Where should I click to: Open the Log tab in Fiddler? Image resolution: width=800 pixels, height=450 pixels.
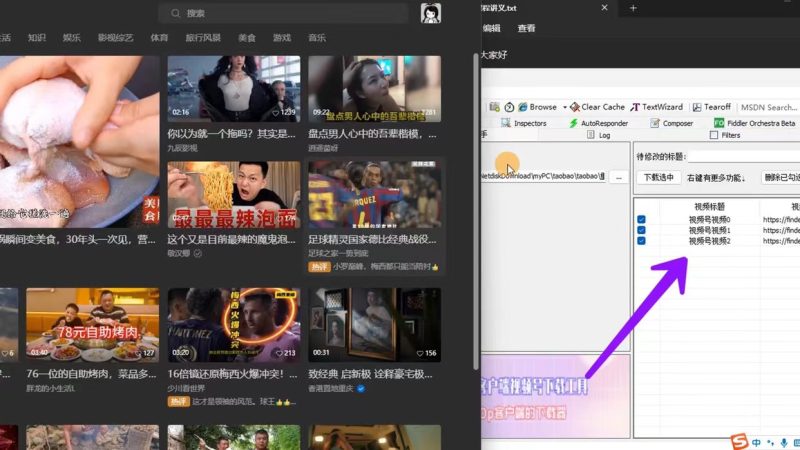(599, 135)
